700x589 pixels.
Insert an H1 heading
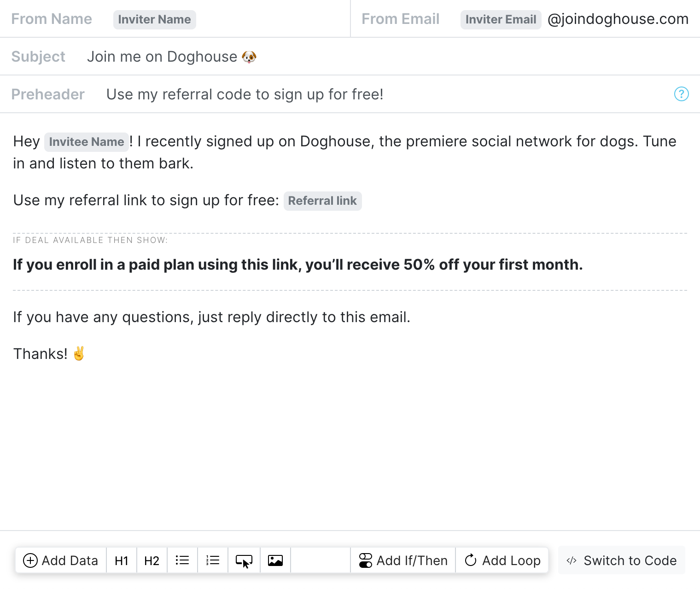[x=121, y=560]
